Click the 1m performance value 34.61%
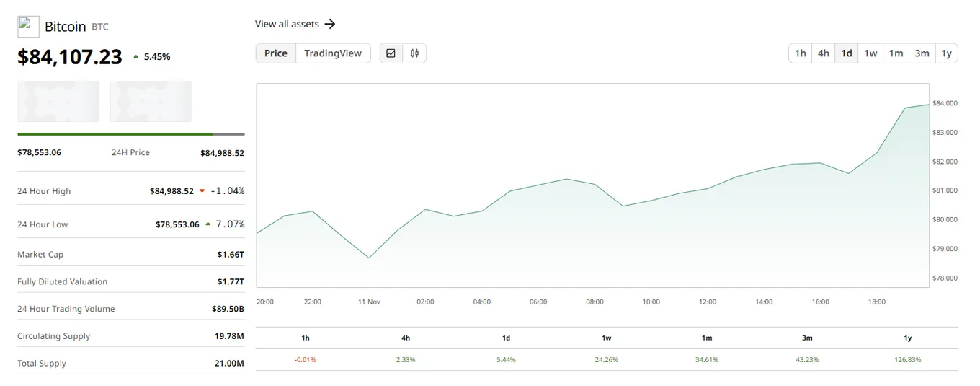Screen dimensions: 980x386 [707, 359]
